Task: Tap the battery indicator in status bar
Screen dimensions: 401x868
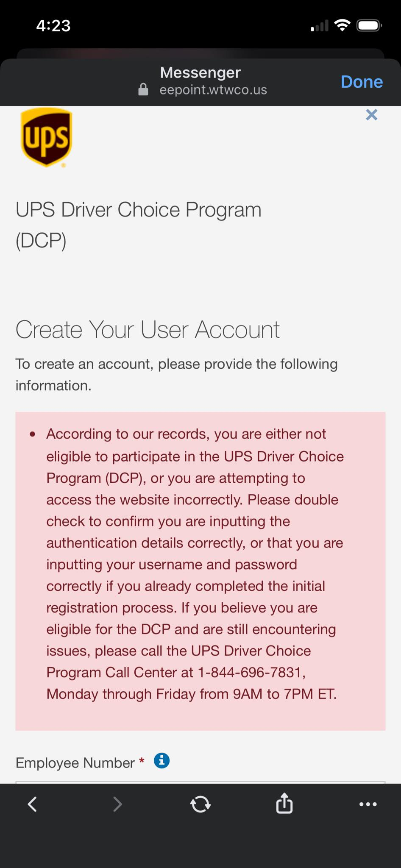Action: (x=369, y=26)
